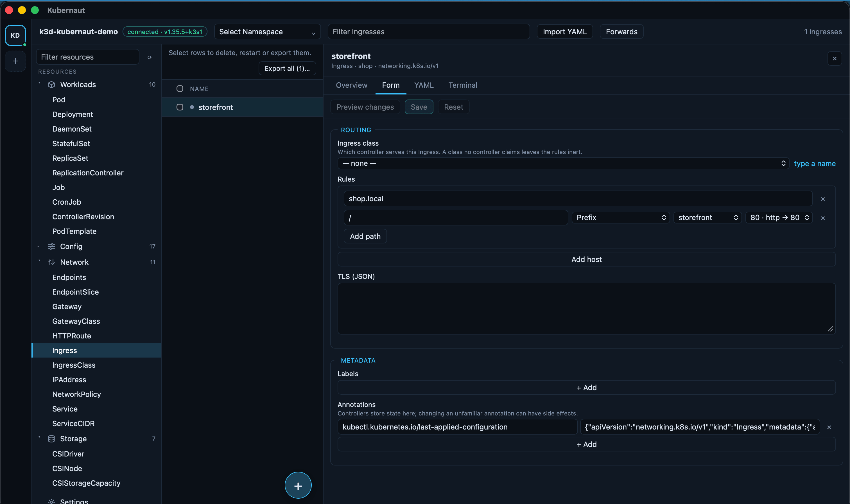Image resolution: width=850 pixels, height=504 pixels.
Task: Open the Prefix path type dropdown
Action: tap(620, 218)
